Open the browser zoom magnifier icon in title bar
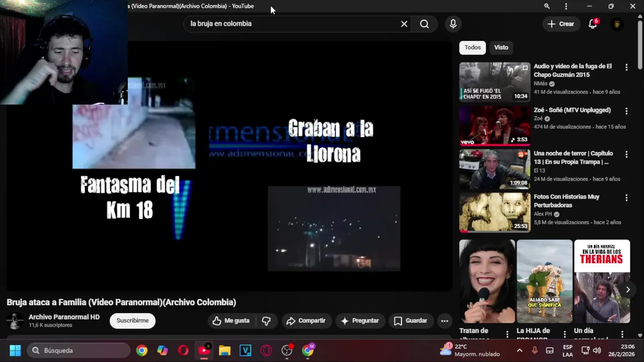 point(547,6)
